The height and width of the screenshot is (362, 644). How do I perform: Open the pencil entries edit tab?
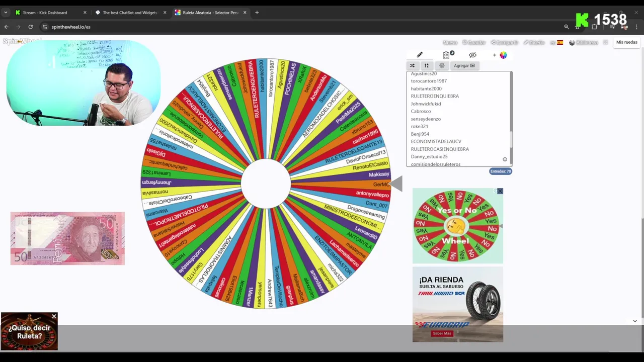pos(420,55)
